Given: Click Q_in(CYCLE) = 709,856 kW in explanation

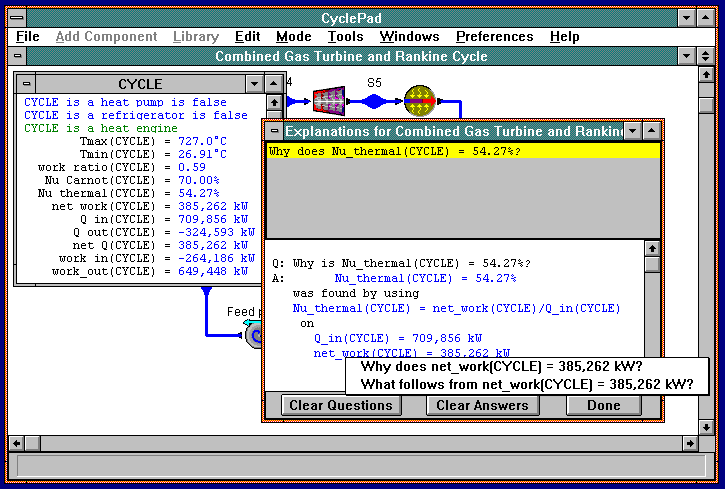Looking at the screenshot, I should [398, 338].
